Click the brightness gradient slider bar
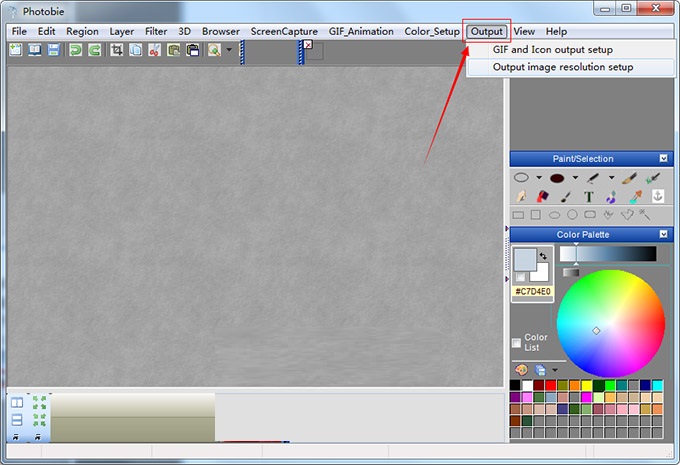680x465 pixels. pos(608,254)
